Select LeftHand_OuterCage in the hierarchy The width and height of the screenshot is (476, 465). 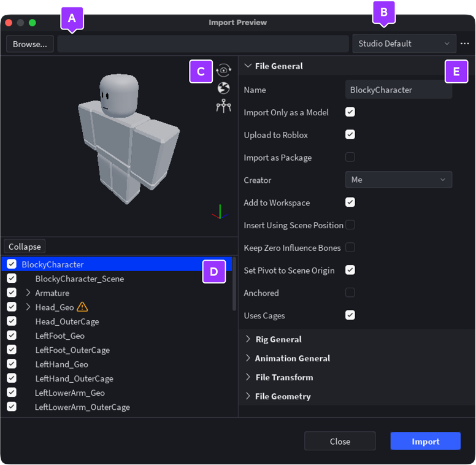coord(74,379)
